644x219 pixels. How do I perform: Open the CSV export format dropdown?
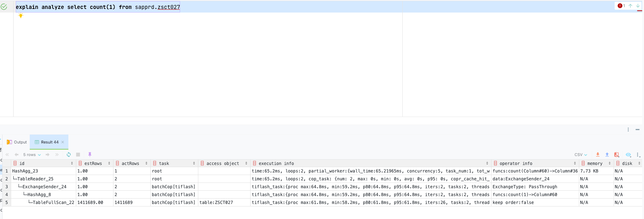pos(581,155)
